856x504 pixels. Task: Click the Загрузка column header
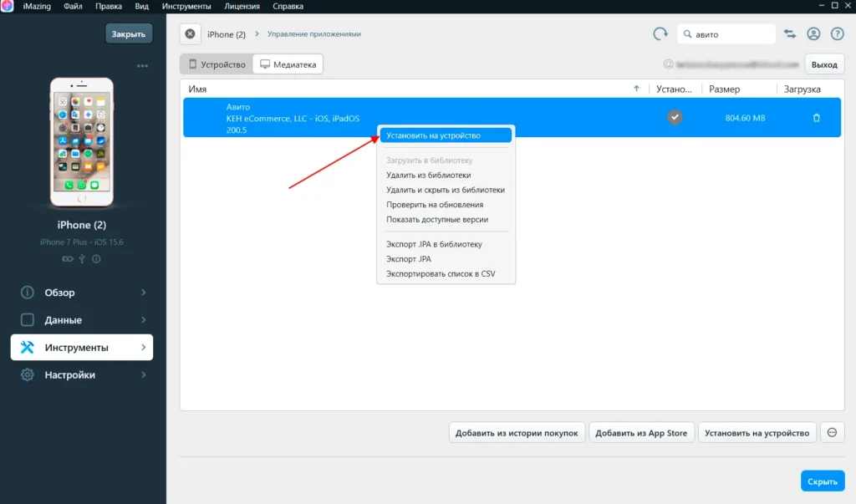click(x=802, y=89)
